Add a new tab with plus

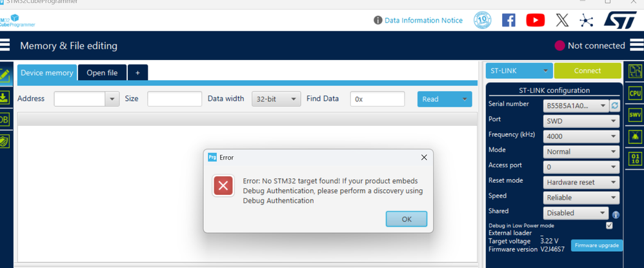tap(137, 73)
